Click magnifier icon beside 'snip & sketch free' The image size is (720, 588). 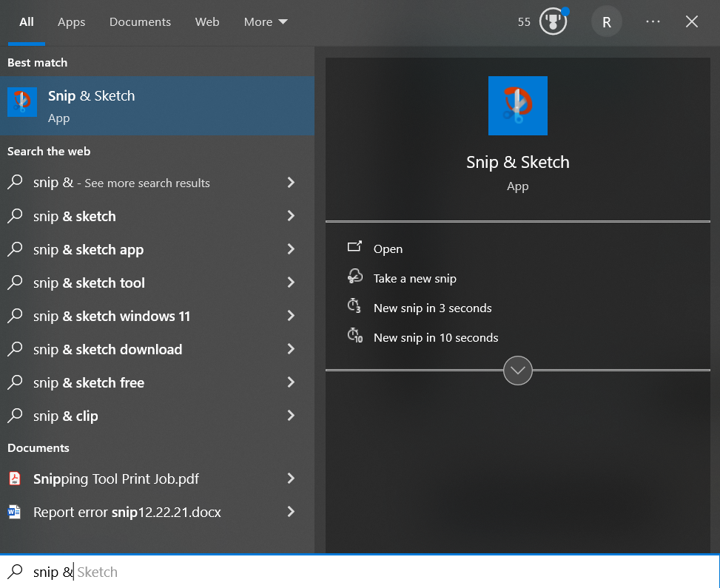click(15, 382)
